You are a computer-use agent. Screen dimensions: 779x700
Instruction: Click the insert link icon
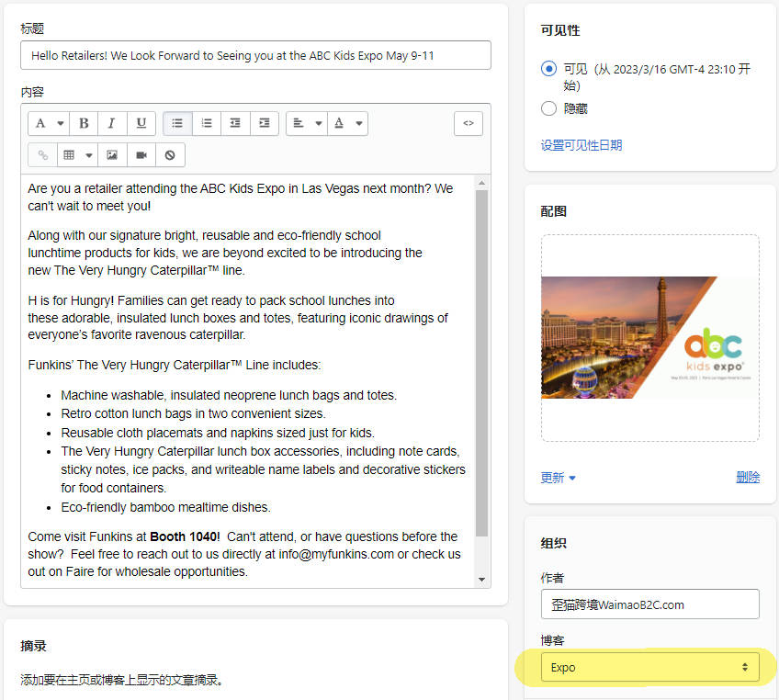[43, 155]
